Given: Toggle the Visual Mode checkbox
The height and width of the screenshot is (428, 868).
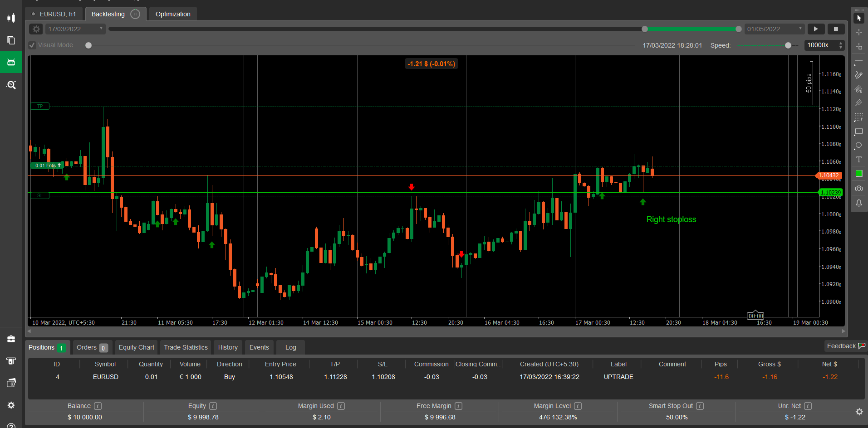Looking at the screenshot, I should 32,45.
